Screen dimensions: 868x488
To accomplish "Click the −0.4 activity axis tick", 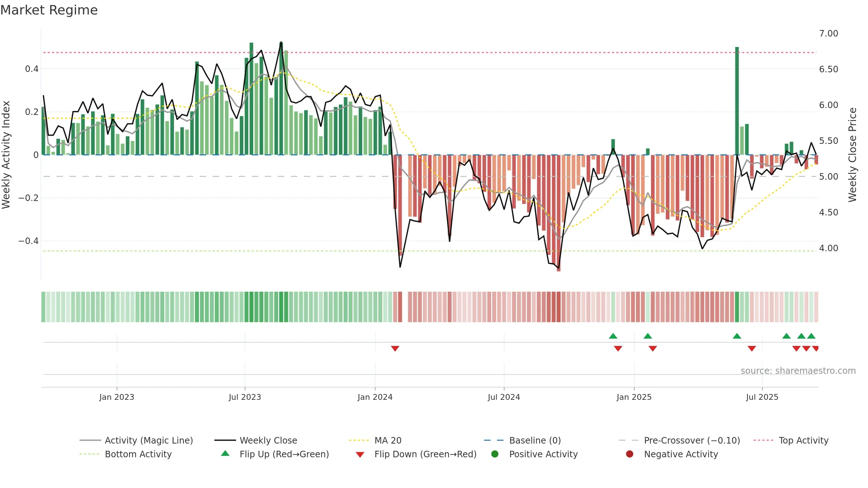I will tap(29, 241).
